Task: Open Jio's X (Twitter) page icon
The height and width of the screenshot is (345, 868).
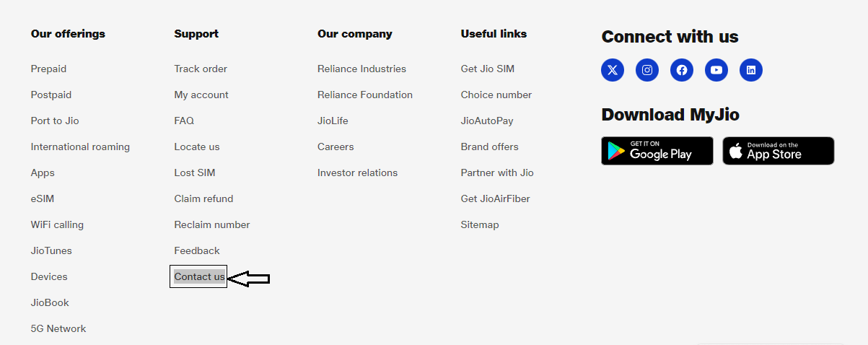Action: (613, 70)
